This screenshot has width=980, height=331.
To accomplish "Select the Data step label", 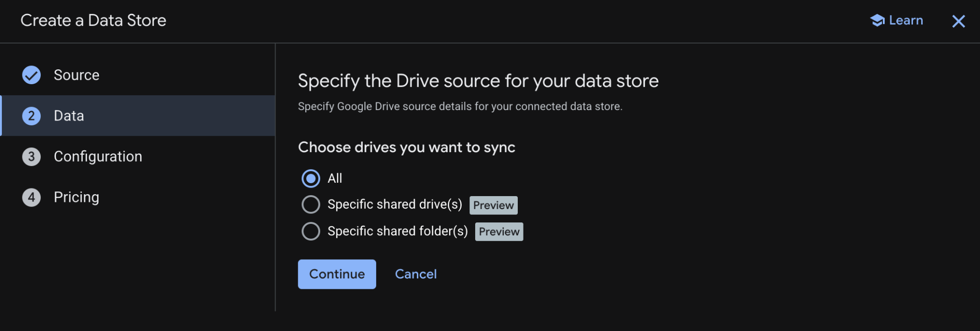I will [69, 116].
